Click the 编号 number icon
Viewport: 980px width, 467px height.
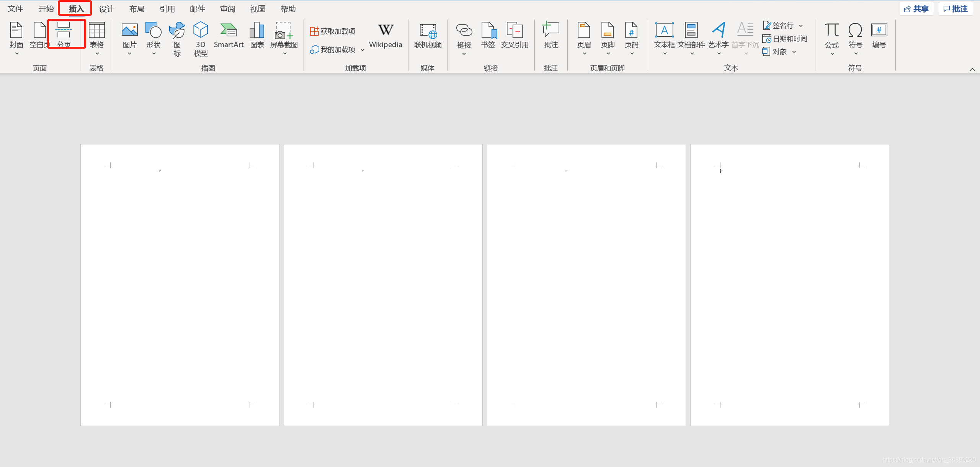tap(879, 35)
